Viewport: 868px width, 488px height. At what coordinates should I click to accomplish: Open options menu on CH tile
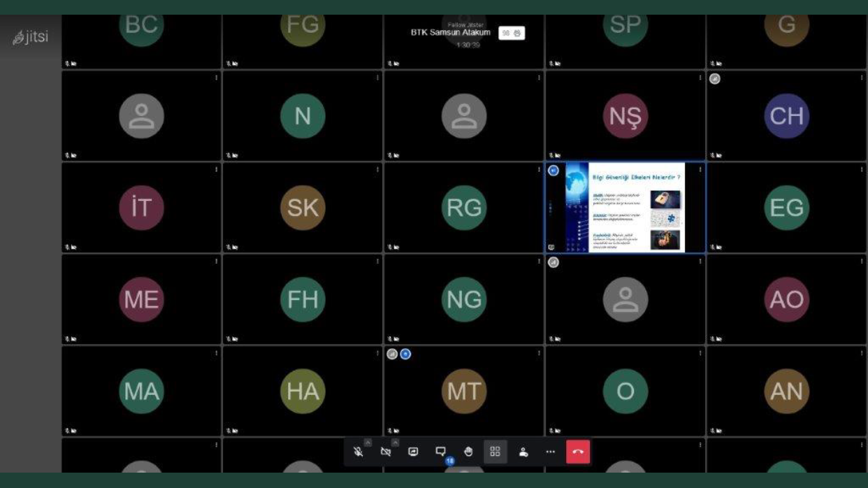(x=862, y=78)
